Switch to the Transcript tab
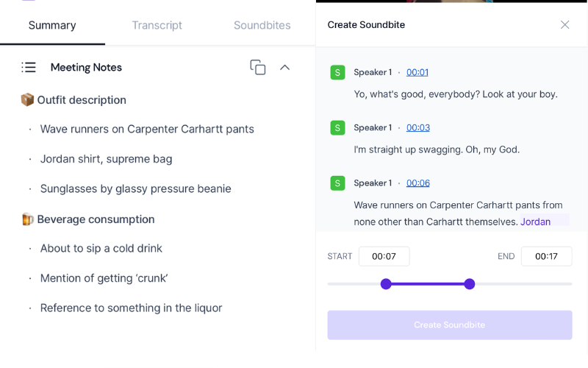 click(x=157, y=25)
